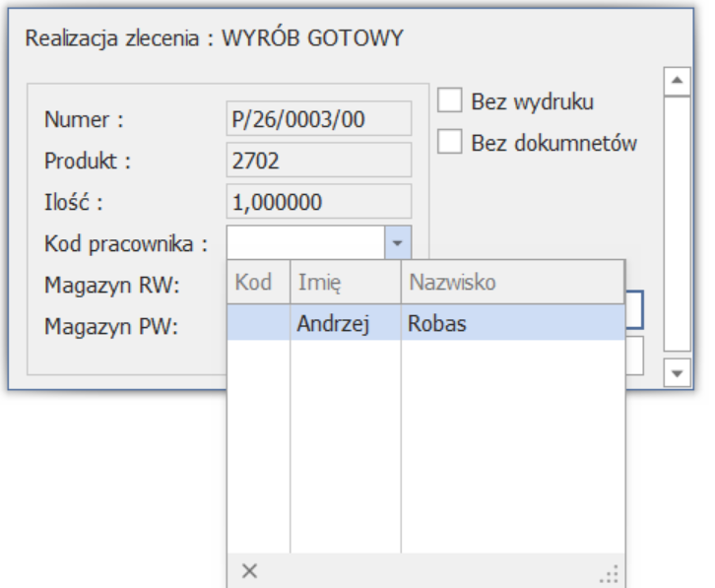Click the empty Kod cell of Andrzej Robas
Viewport: 715px width, 588px height.
tap(257, 323)
